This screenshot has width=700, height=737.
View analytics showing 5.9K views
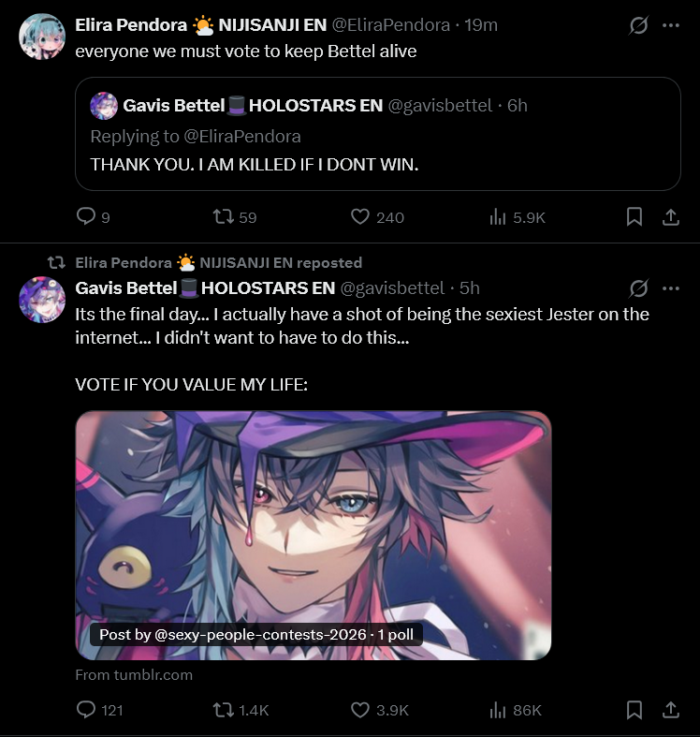tap(517, 217)
